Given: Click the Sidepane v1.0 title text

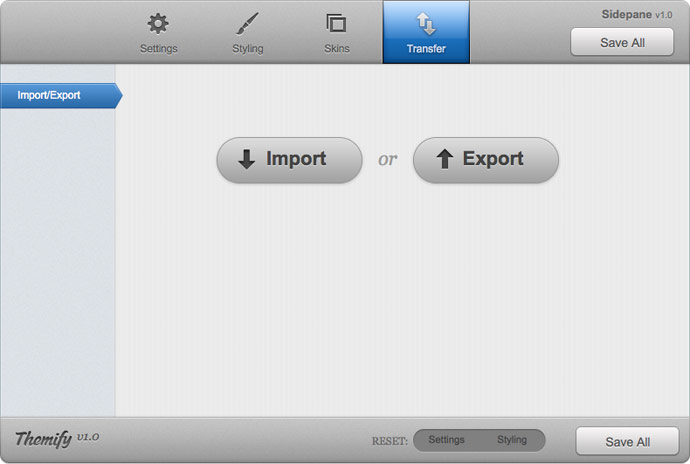Looking at the screenshot, I should [637, 15].
